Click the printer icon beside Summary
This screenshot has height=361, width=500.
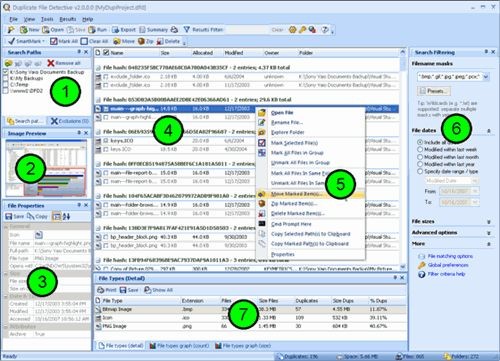[174, 30]
